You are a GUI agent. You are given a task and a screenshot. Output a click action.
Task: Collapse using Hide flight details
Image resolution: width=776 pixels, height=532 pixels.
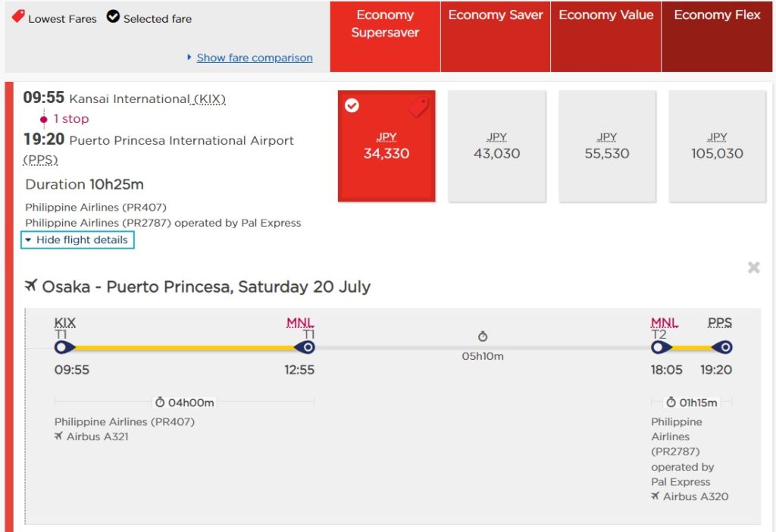coord(78,240)
